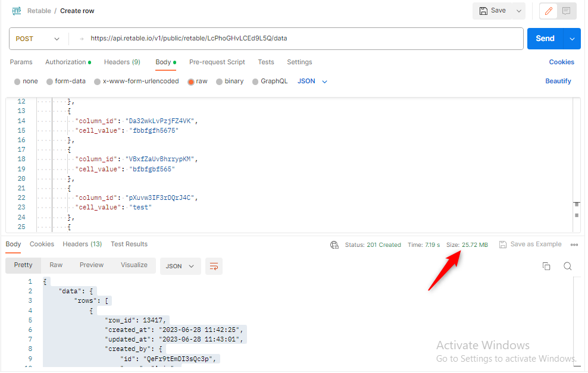Click the request body editor scrollbar

pos(577,165)
